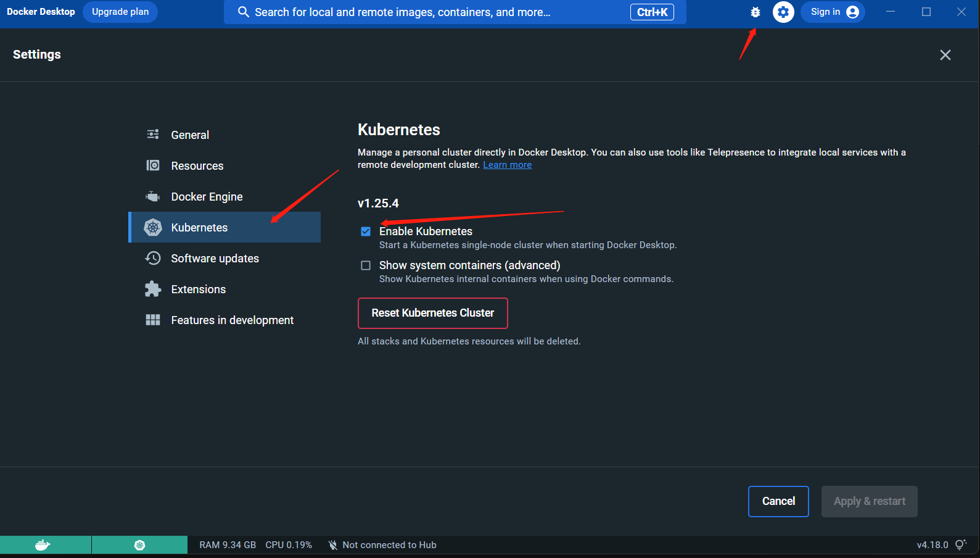Click the Not connected to Hub plug icon
980x558 pixels.
[333, 545]
